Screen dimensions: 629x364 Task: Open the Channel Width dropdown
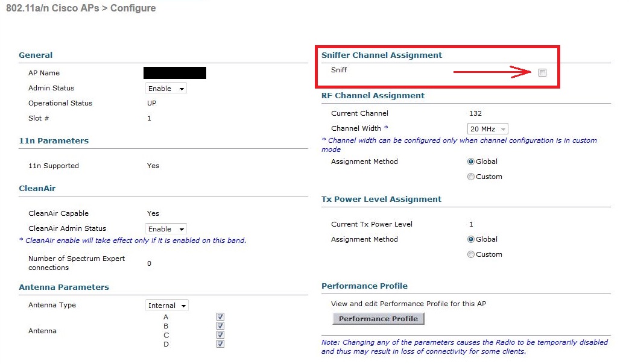click(x=488, y=129)
